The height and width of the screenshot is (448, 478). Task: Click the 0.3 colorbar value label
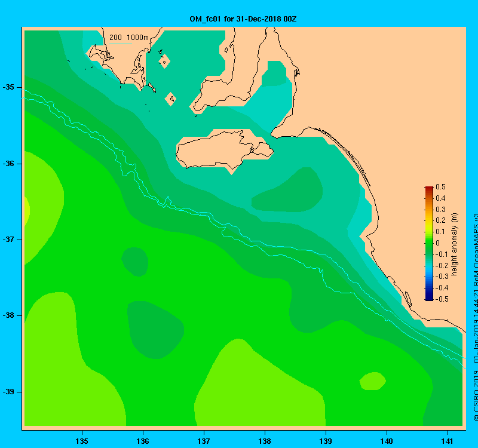click(x=440, y=210)
